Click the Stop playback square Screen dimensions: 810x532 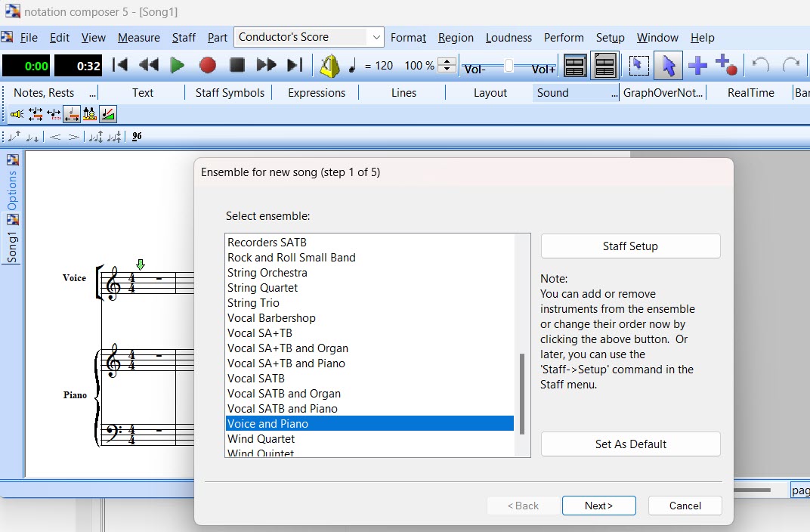tap(237, 66)
